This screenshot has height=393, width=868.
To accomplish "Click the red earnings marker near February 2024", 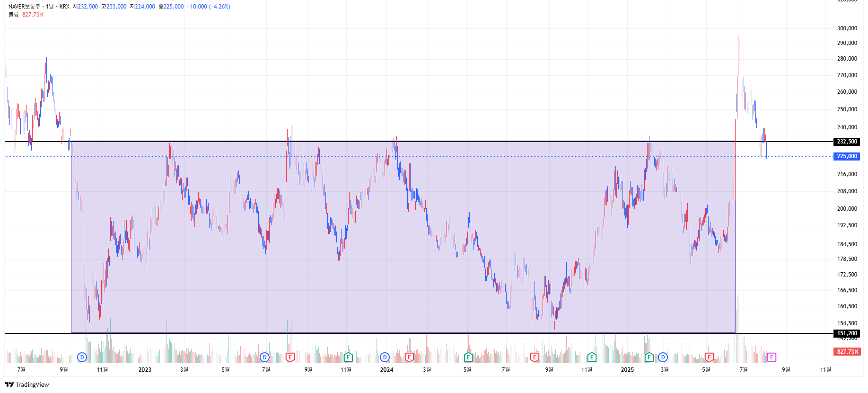I will tap(409, 357).
